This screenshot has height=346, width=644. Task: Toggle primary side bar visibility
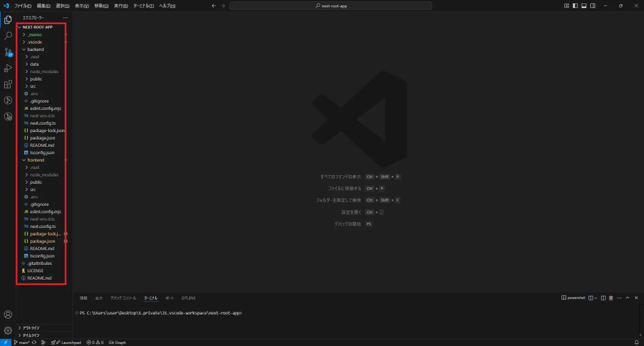point(575,6)
